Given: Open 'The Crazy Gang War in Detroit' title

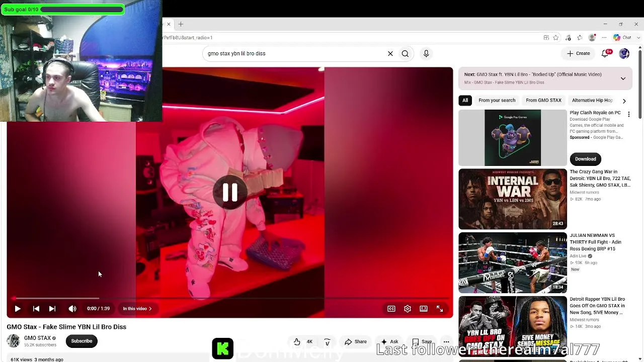Looking at the screenshot, I should pyautogui.click(x=600, y=178).
